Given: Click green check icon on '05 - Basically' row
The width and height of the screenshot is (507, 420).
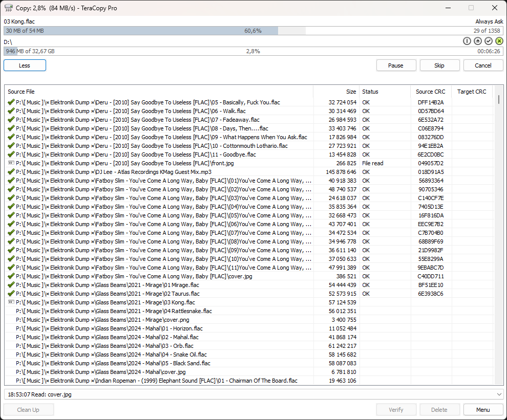Looking at the screenshot, I should (11, 102).
